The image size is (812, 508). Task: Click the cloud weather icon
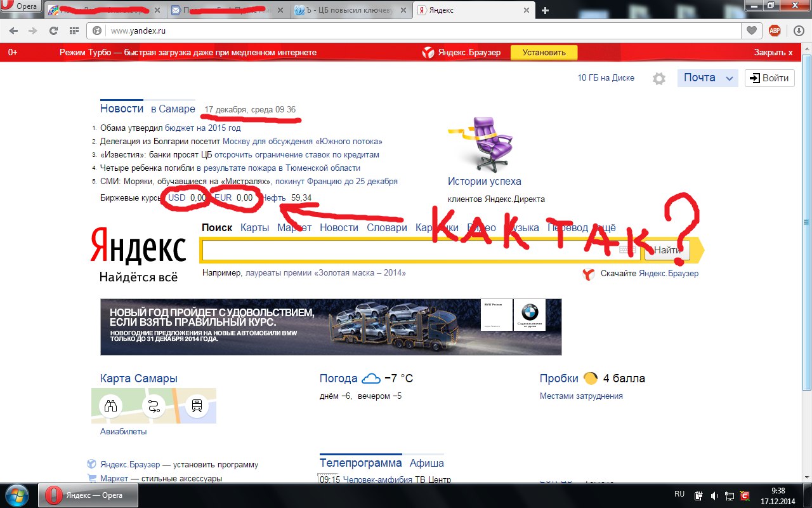pyautogui.click(x=370, y=379)
